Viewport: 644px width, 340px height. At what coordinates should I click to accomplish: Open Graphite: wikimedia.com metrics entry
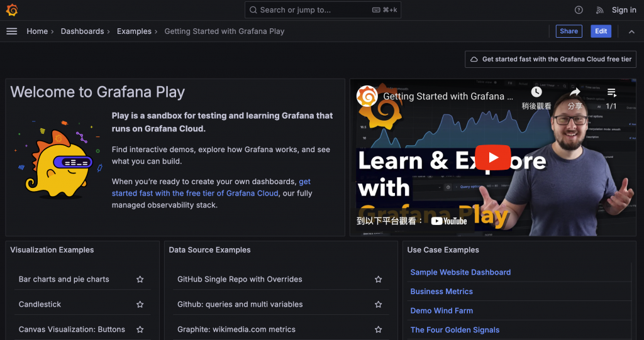tap(236, 329)
